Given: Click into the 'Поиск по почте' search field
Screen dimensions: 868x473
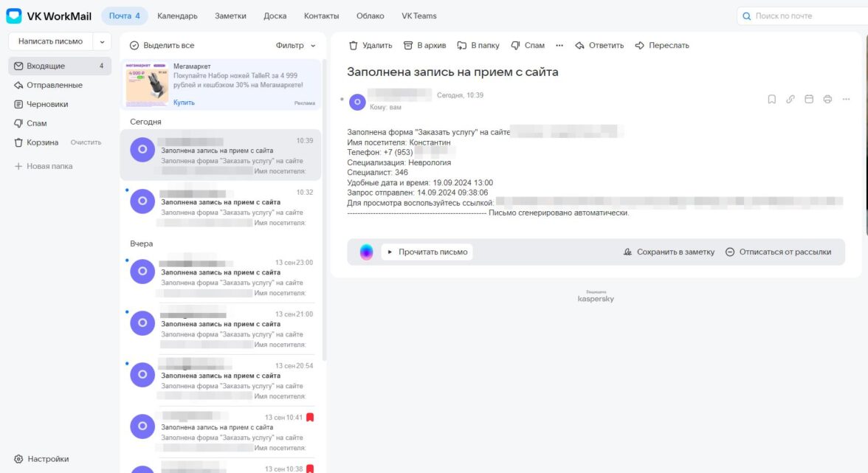Looking at the screenshot, I should pyautogui.click(x=805, y=15).
